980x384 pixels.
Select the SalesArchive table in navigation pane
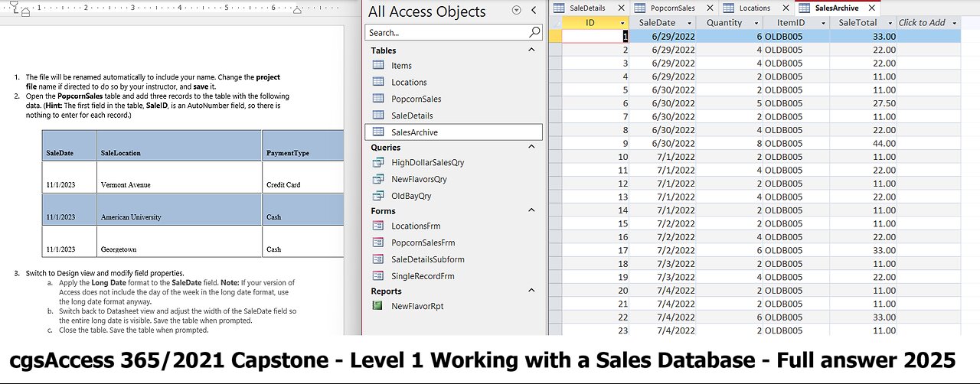click(x=453, y=132)
